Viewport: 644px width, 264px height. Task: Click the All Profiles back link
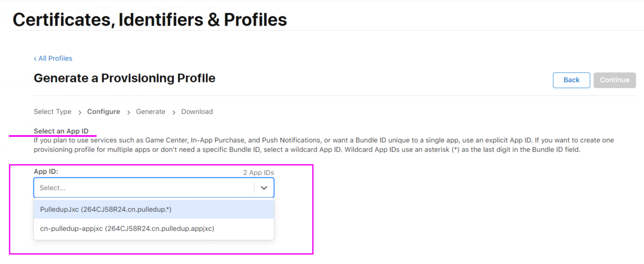coord(55,59)
